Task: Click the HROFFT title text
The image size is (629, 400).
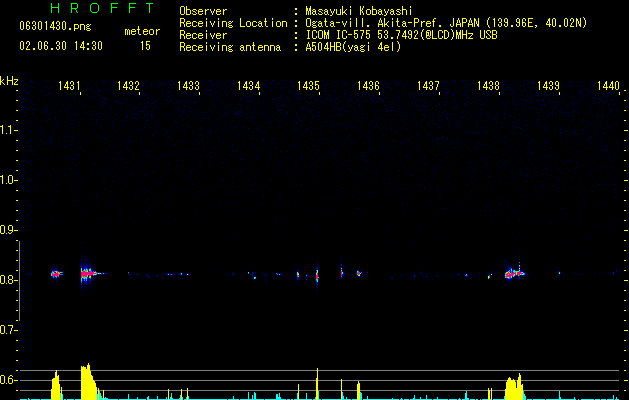Action: 103,8
